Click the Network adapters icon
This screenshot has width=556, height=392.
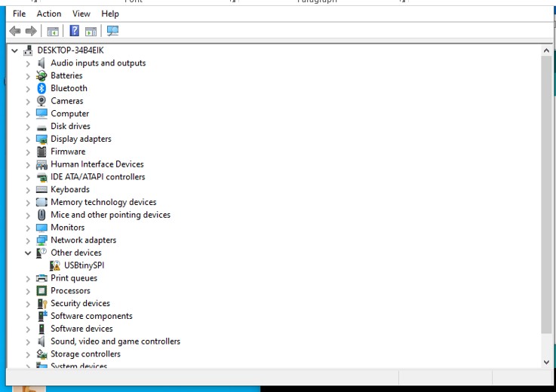click(x=41, y=240)
